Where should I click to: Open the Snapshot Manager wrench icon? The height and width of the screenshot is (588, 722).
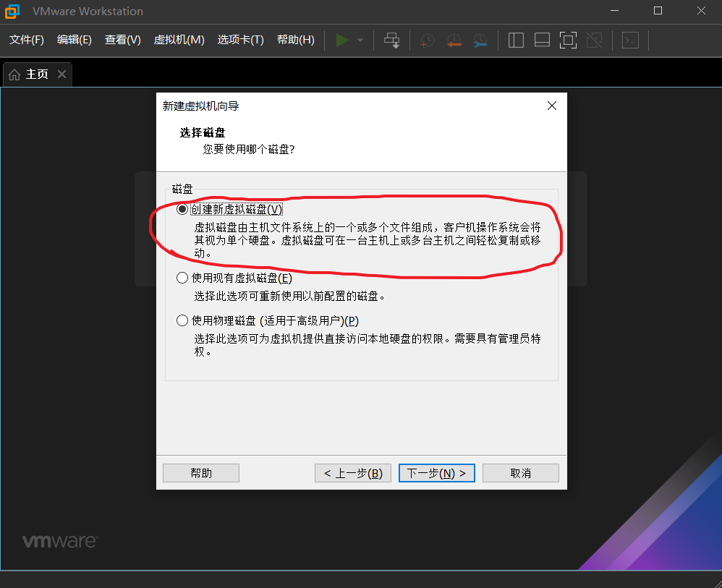click(x=480, y=40)
